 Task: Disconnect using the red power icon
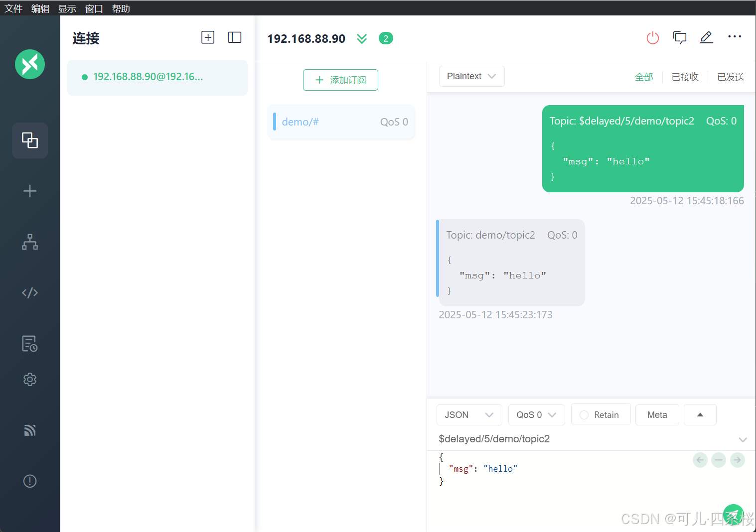pyautogui.click(x=653, y=38)
